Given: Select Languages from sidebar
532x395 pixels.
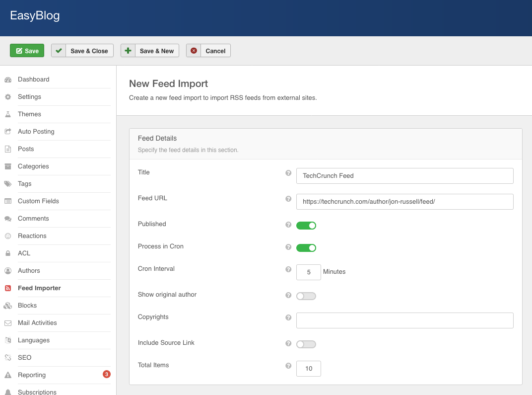Looking at the screenshot, I should coord(34,340).
